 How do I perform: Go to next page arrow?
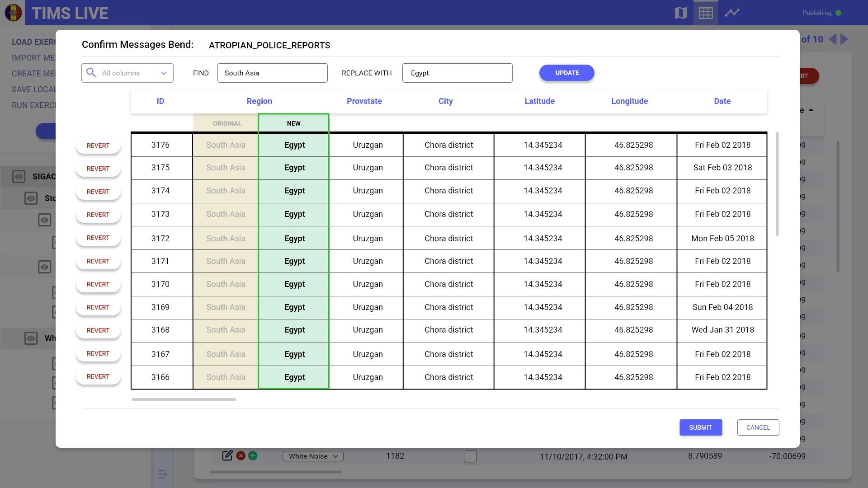(x=844, y=39)
